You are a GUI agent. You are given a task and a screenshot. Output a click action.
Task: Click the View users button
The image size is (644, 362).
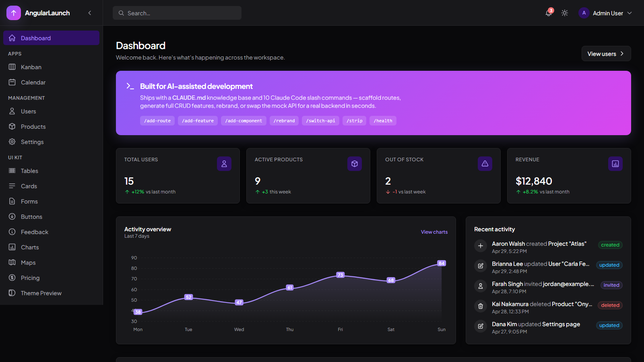coord(606,53)
